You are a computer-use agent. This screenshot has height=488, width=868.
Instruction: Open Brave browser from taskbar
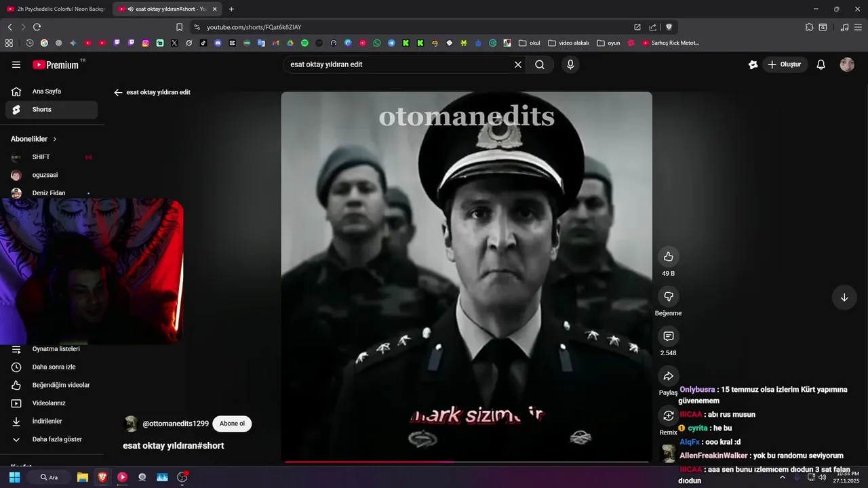[102, 477]
